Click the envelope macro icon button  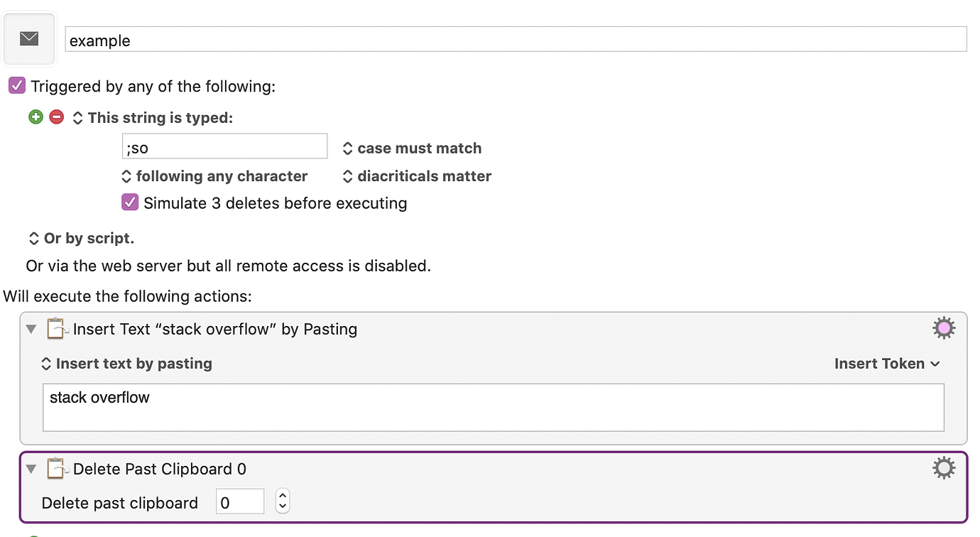[29, 39]
